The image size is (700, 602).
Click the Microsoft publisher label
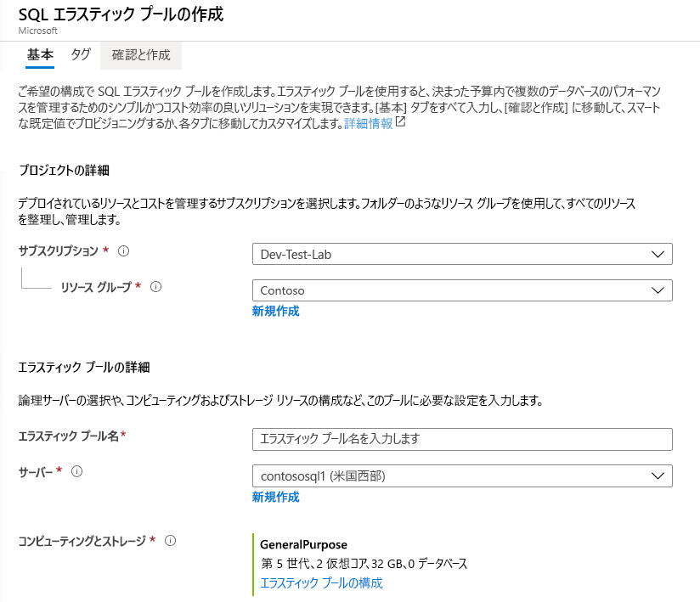38,31
